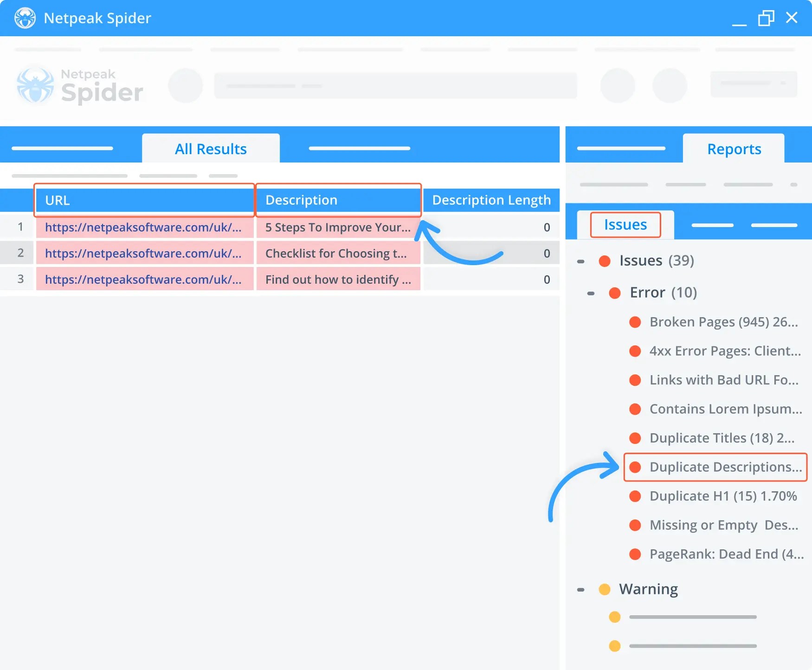Select the Duplicate H1 (15) issue

[x=723, y=496]
